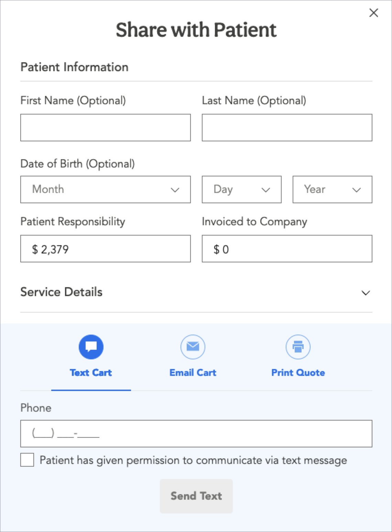Screen dimensions: 392x532
Task: Click the Email Cart envelope icon
Action: pos(193,347)
